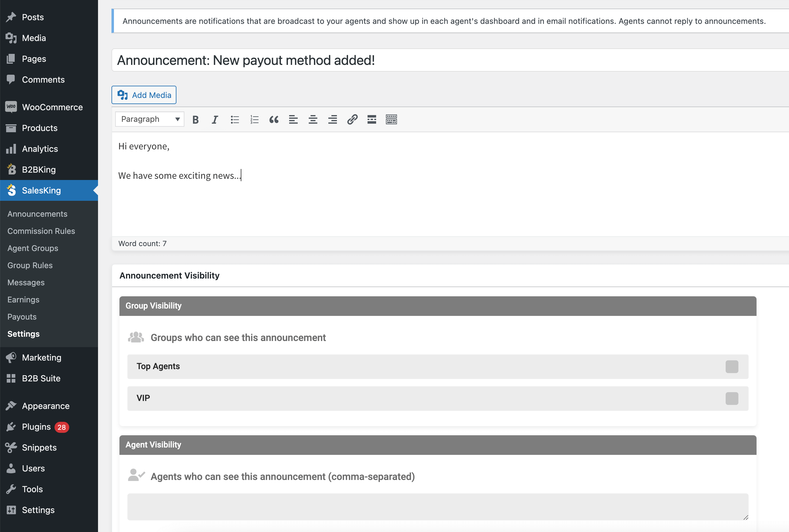Open the WooCommerce admin menu
Image resolution: width=789 pixels, height=532 pixels.
pyautogui.click(x=52, y=107)
